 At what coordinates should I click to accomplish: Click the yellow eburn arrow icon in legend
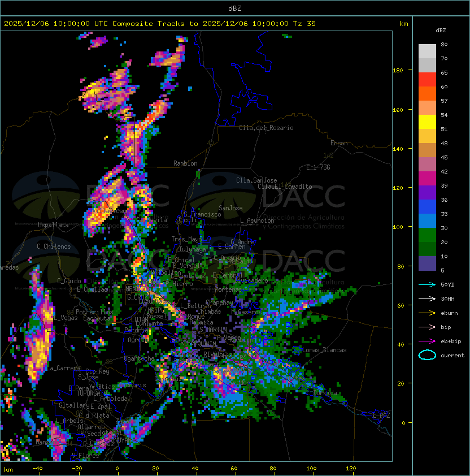pyautogui.click(x=427, y=313)
